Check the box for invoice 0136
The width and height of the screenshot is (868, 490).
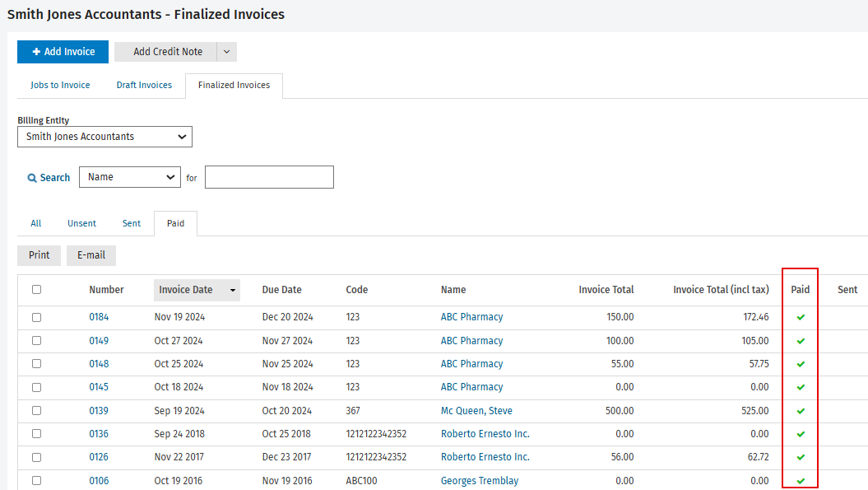point(36,434)
